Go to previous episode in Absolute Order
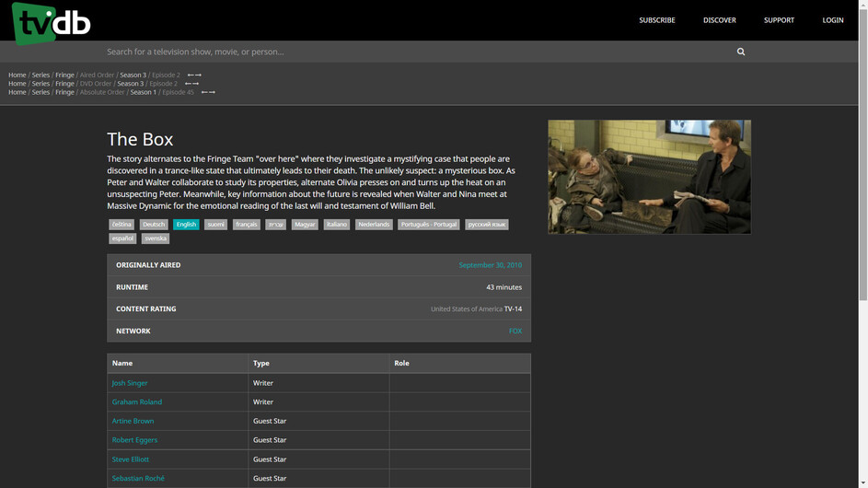Viewport: 868px width, 488px height. tap(204, 92)
